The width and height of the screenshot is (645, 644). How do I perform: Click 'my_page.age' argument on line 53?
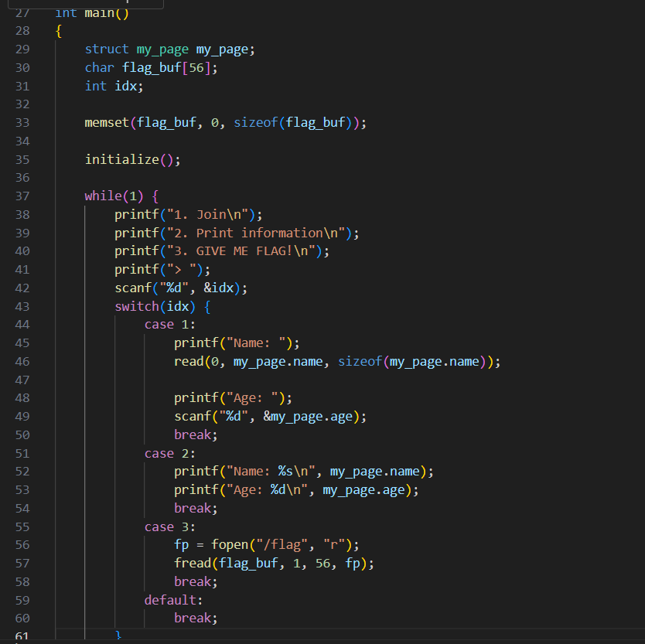[x=363, y=490]
